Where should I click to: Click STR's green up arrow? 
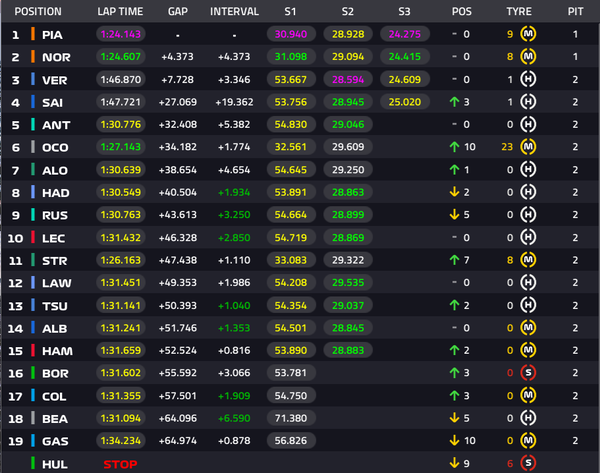(x=454, y=260)
